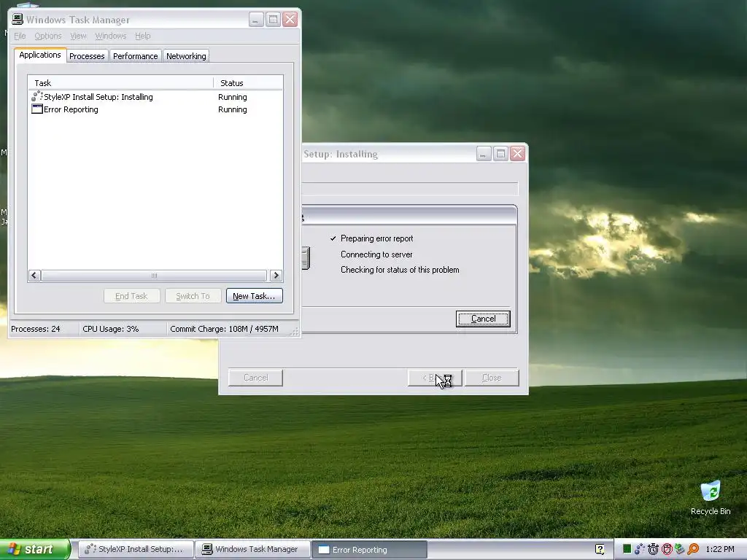747x560 pixels.
Task: Select the Error Reporting window icon in list
Action: [36, 109]
